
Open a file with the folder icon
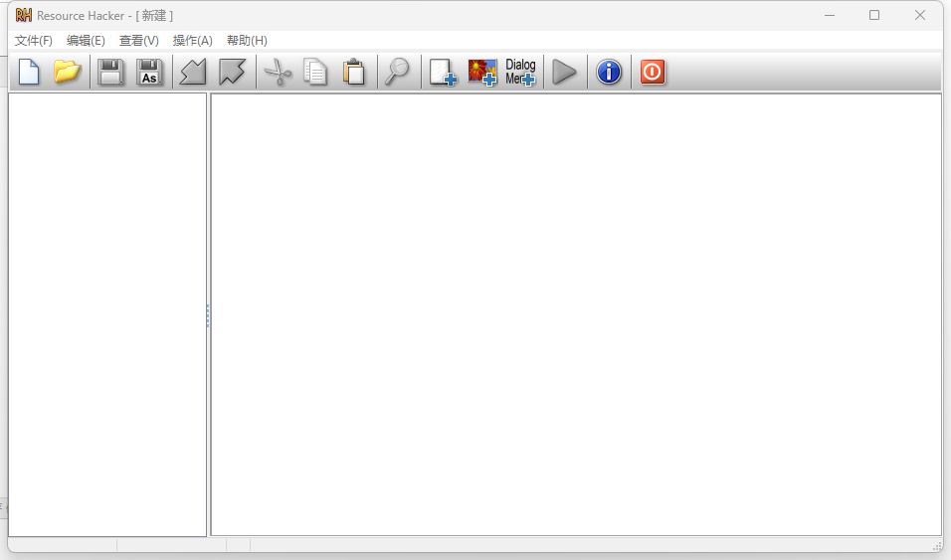tap(67, 72)
